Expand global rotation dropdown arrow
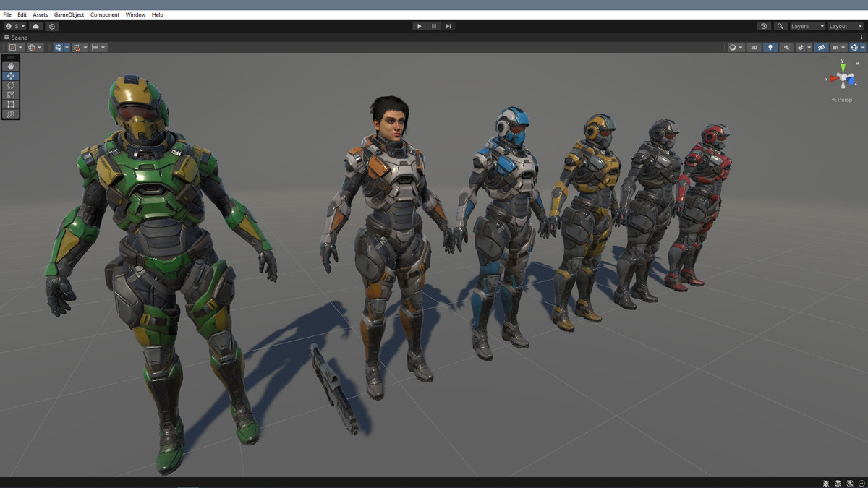The width and height of the screenshot is (868, 488). click(40, 48)
